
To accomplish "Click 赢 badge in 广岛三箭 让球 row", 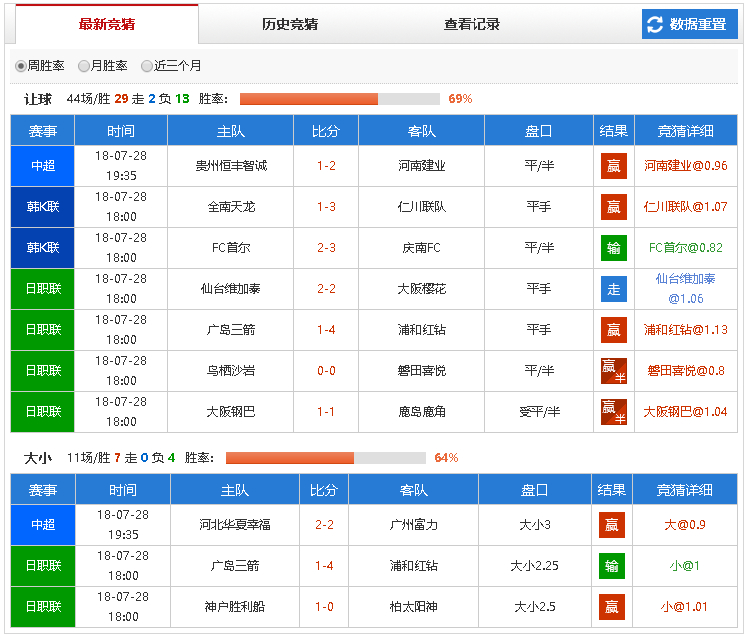I will [x=614, y=330].
